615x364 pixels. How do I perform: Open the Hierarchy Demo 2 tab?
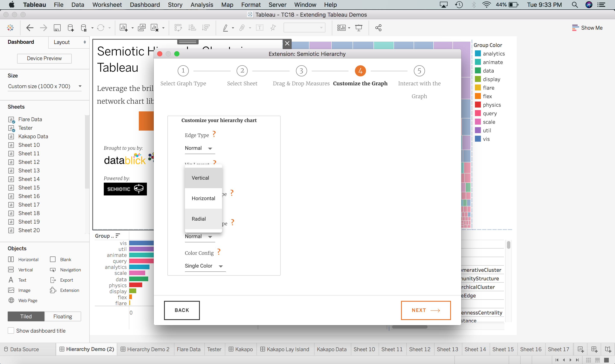coord(145,349)
